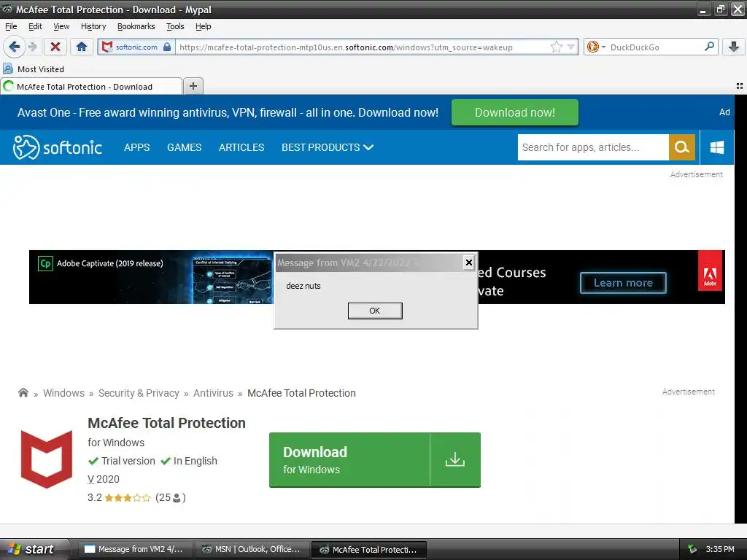Open the ARTICLES navigation link
747x560 pixels.
pyautogui.click(x=241, y=147)
